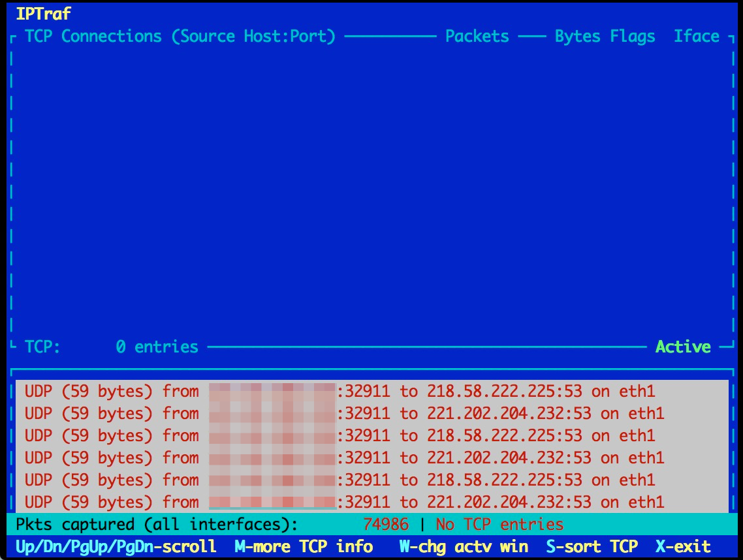The image size is (743, 560).
Task: Click the 74986 packet count value
Action: [x=386, y=525]
